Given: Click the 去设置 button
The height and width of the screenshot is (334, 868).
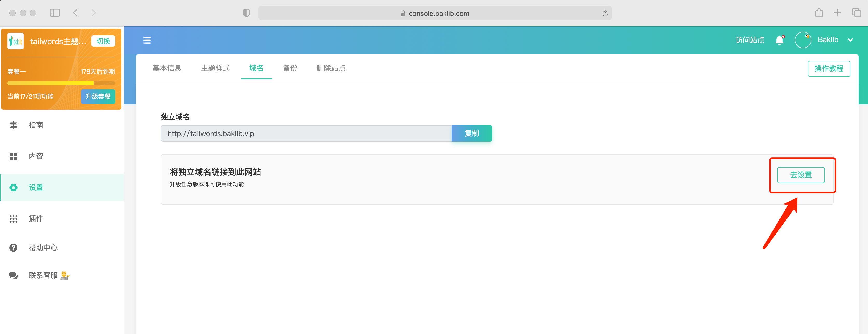Looking at the screenshot, I should pyautogui.click(x=801, y=175).
